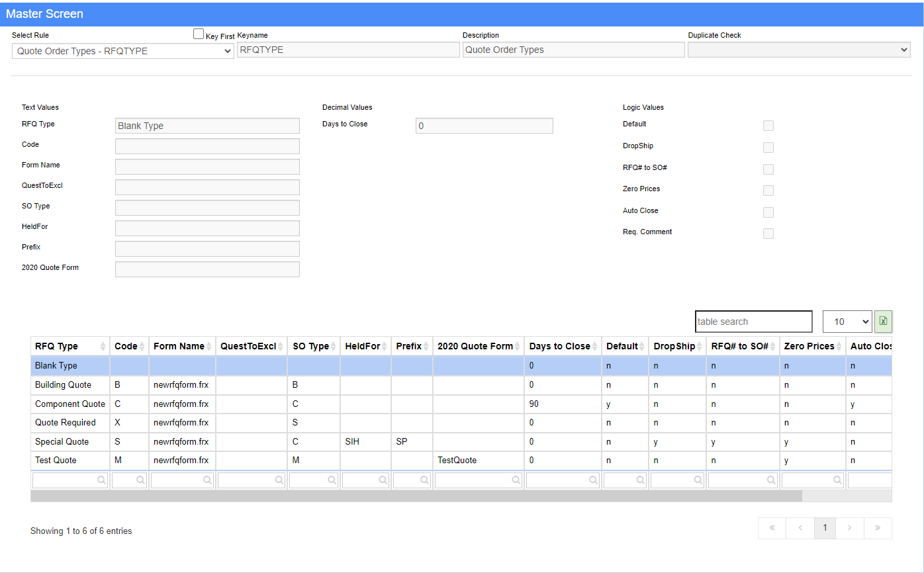The height and width of the screenshot is (573, 924).
Task: Click the SO Type text field
Action: pyautogui.click(x=207, y=208)
